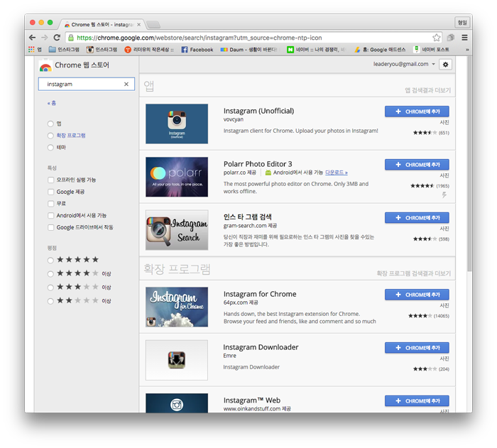Click the 다운로드 Android link for Polarr
The width and height of the screenshot is (497, 448).
tap(337, 173)
